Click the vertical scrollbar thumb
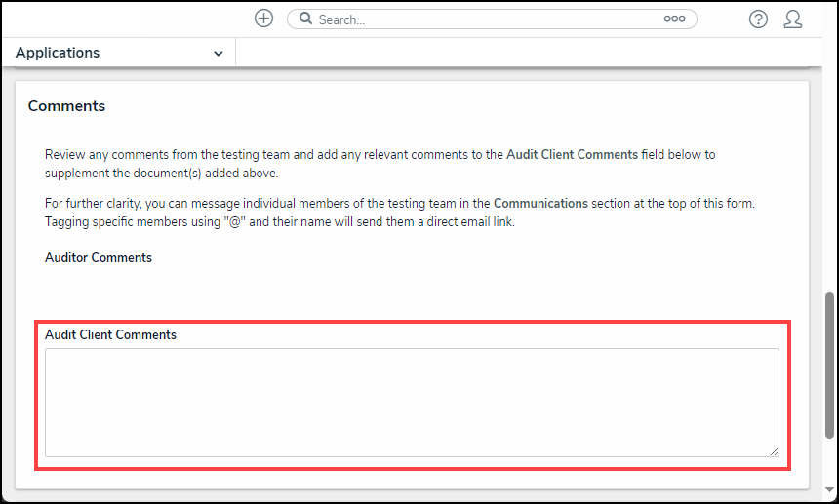 tap(830, 365)
